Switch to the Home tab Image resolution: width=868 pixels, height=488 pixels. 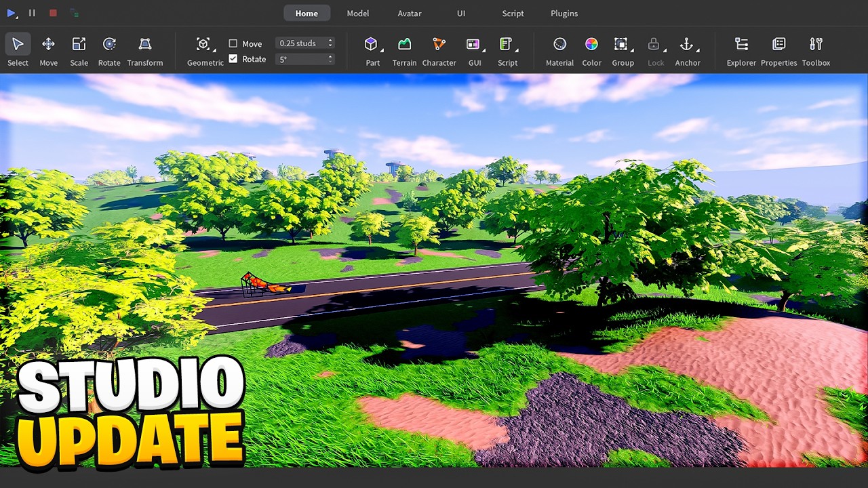307,13
